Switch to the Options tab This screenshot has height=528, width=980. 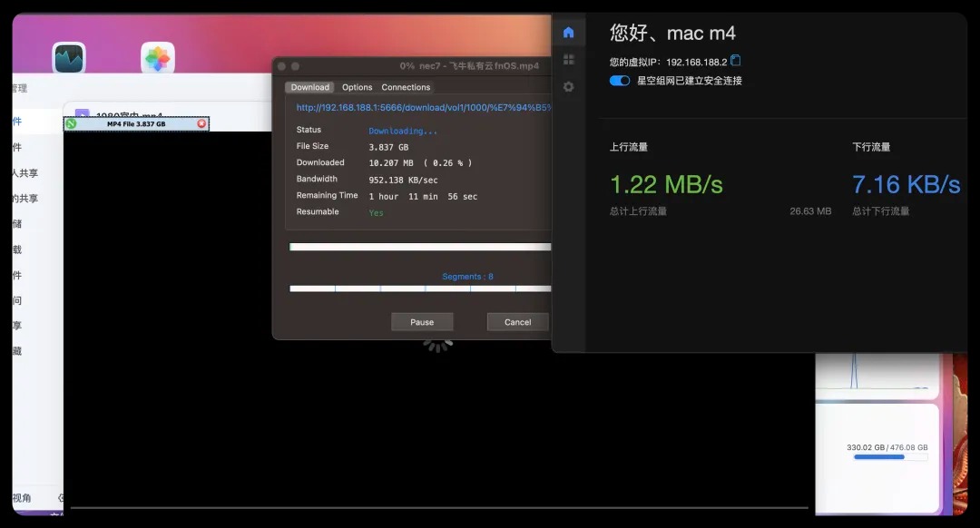(357, 87)
